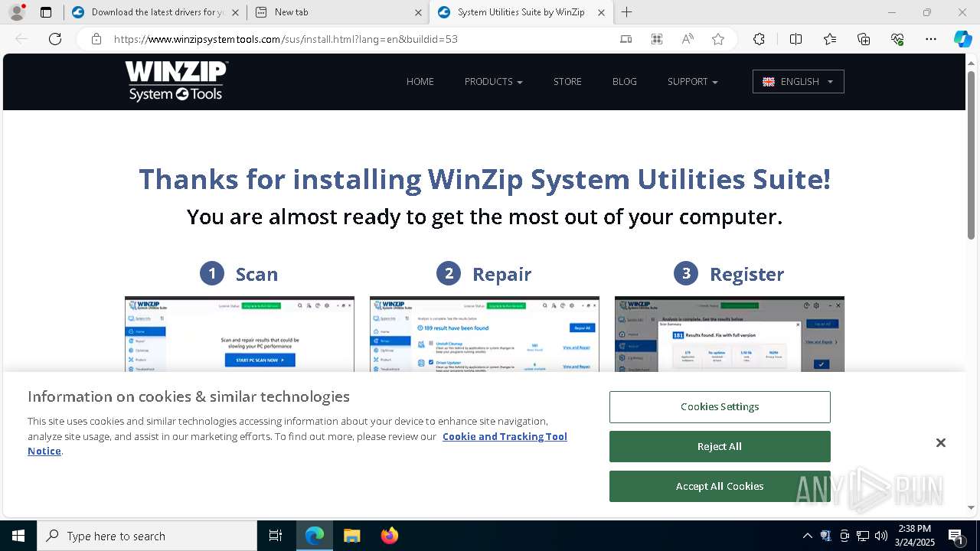Image resolution: width=980 pixels, height=551 pixels.
Task: Launch the Copilot sidebar
Action: [x=962, y=39]
